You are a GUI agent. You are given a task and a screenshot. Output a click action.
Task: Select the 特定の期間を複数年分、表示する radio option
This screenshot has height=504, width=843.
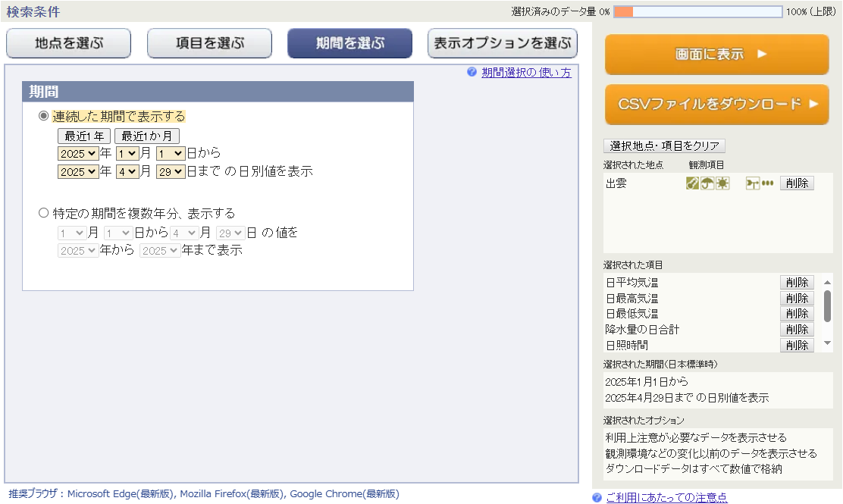[43, 213]
